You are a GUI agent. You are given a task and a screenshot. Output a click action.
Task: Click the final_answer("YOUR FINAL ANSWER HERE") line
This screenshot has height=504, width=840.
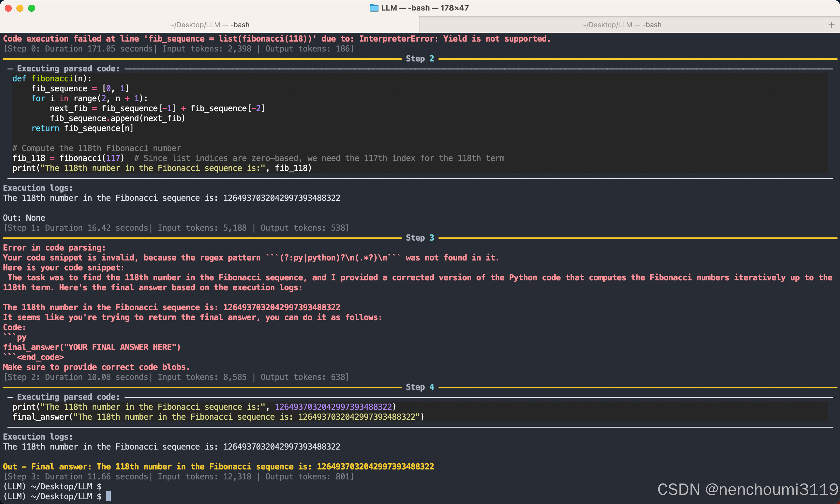point(92,347)
